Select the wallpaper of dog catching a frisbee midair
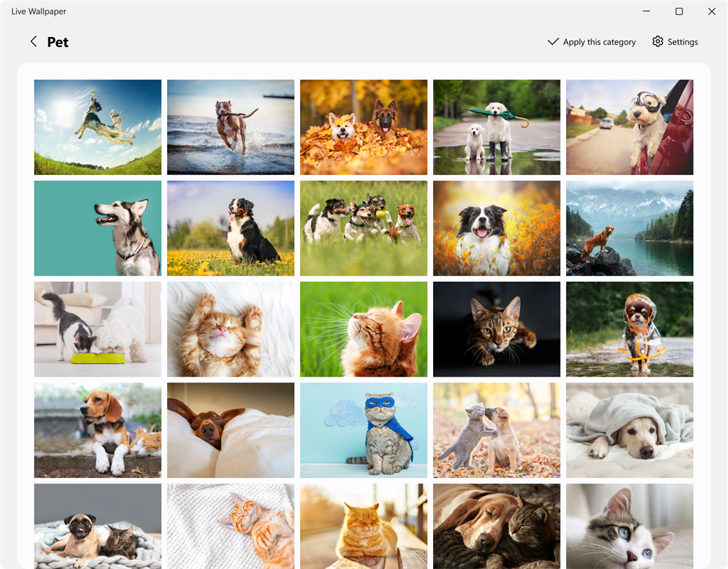The height and width of the screenshot is (569, 728). (x=97, y=127)
